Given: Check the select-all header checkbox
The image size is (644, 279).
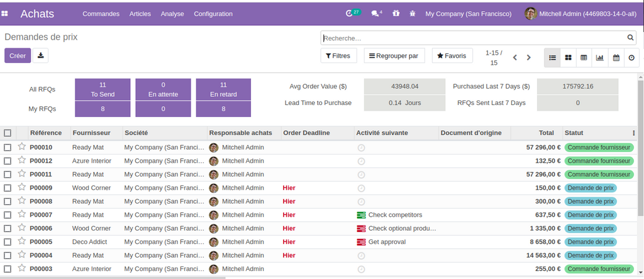Looking at the screenshot, I should point(8,133).
